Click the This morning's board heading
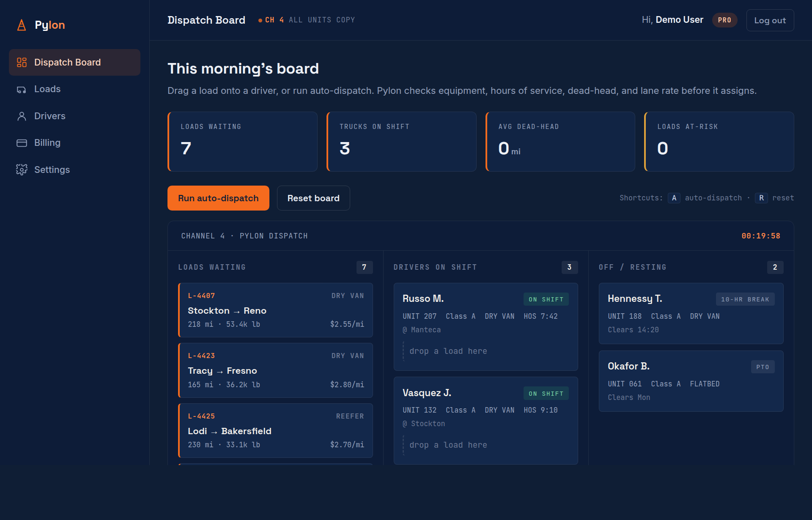Viewport: 812px width, 520px height. [243, 68]
